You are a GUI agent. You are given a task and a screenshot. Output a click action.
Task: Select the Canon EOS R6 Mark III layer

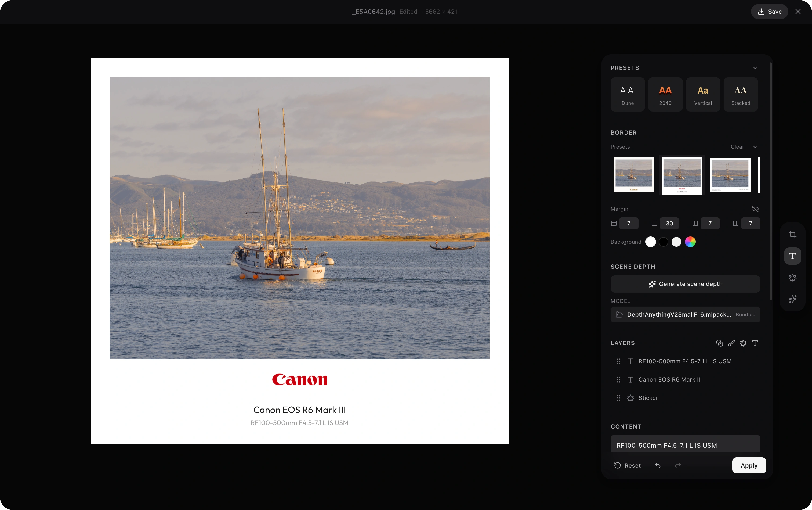(x=685, y=380)
